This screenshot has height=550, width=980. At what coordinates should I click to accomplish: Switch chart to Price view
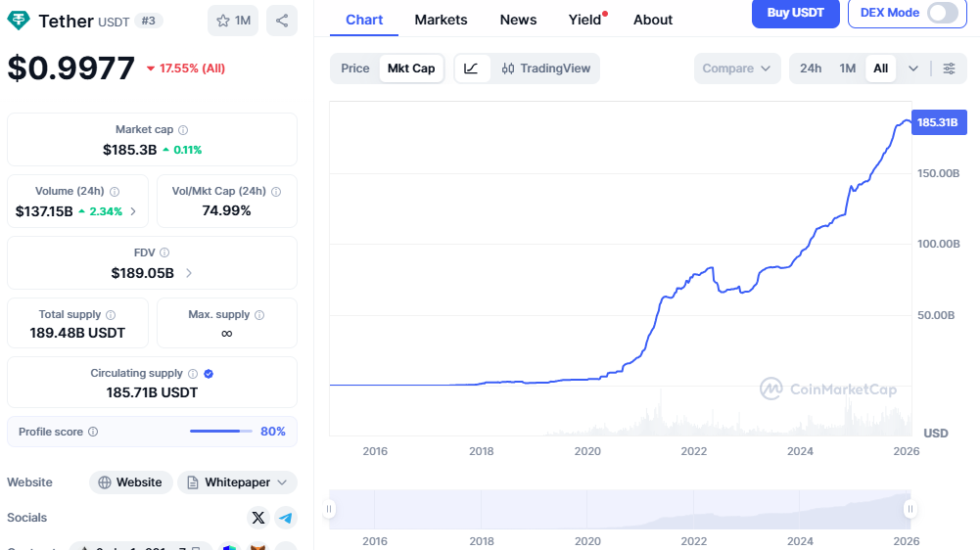(355, 69)
